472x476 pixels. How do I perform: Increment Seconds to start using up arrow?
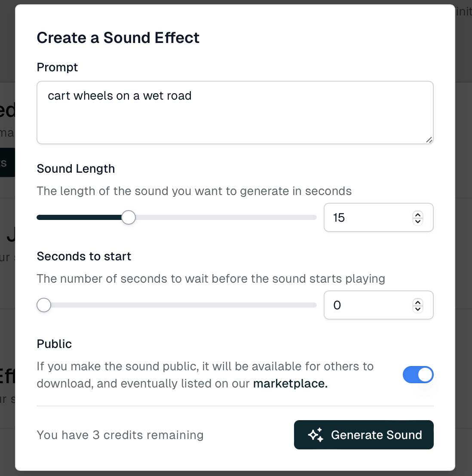[418, 302]
